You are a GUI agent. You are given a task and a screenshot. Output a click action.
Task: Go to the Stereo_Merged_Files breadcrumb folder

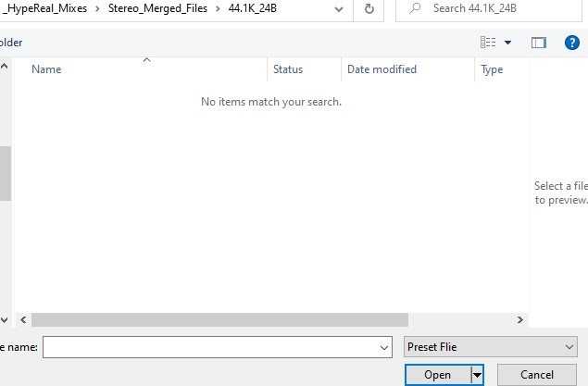(x=157, y=8)
